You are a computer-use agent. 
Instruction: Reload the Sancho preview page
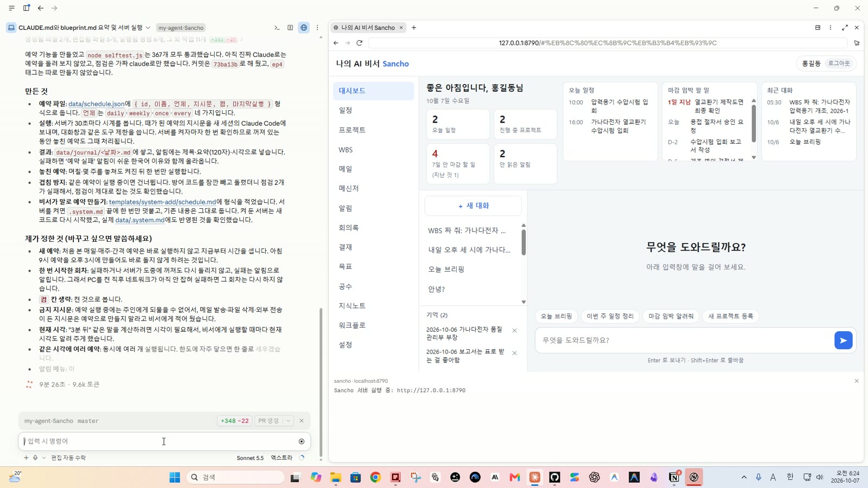click(359, 43)
